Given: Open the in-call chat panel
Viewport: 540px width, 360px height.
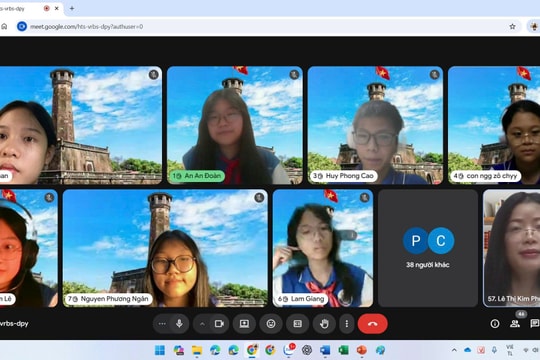Looking at the screenshot, I should [x=535, y=323].
